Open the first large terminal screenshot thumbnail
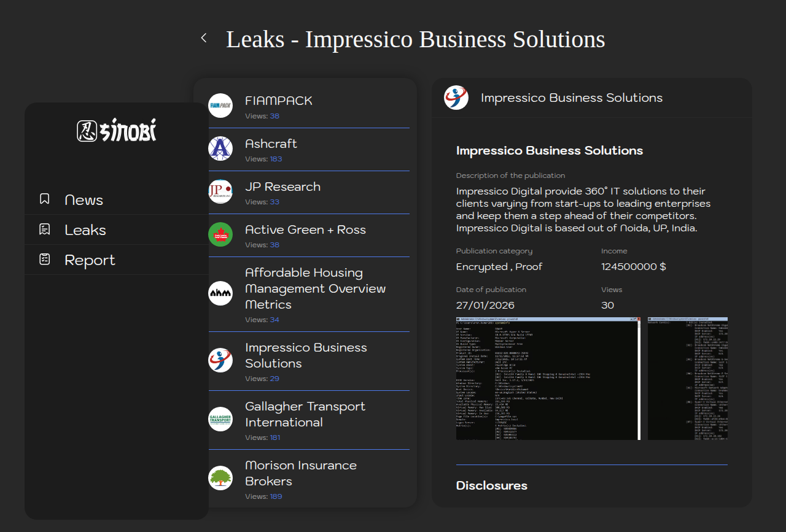The width and height of the screenshot is (786, 532). click(x=548, y=378)
